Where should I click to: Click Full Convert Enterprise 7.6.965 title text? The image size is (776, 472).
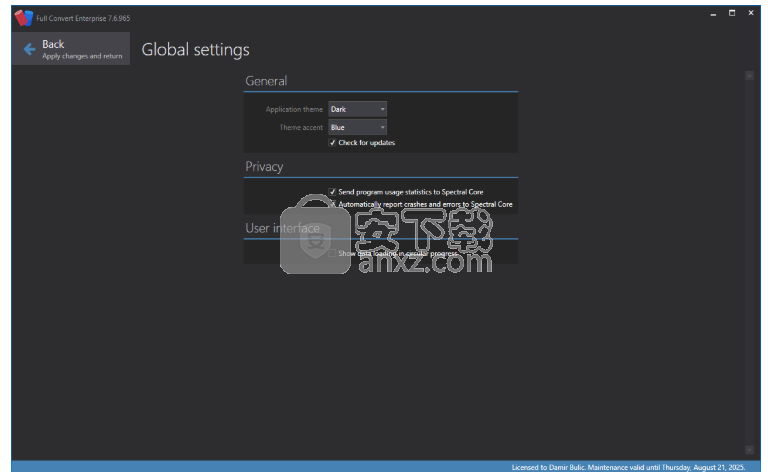coord(83,18)
